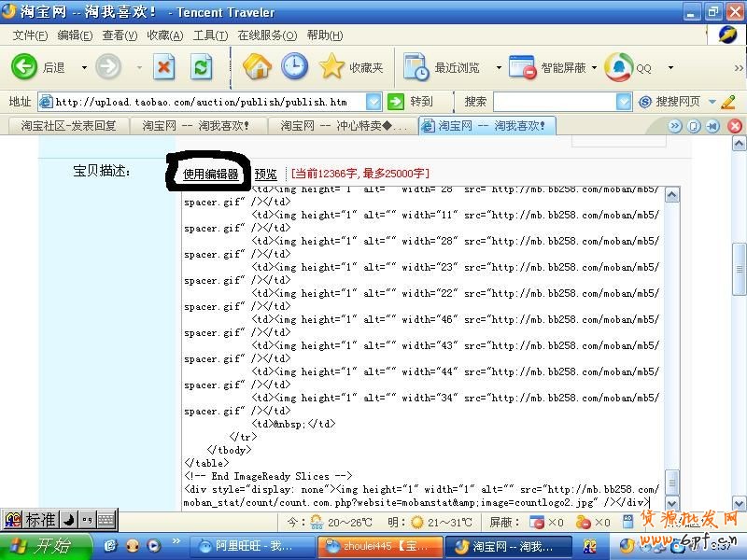Refresh the page with green refresh icon
This screenshot has height=560, width=747.
[x=201, y=67]
